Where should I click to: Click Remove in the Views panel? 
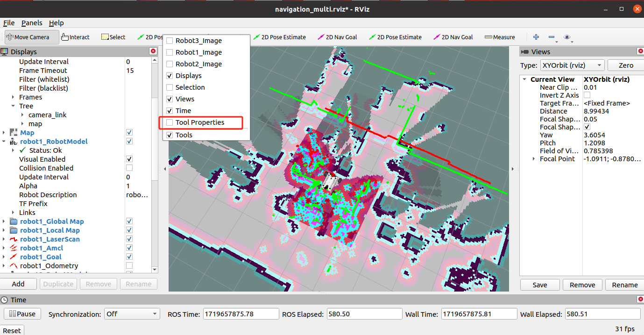click(x=582, y=285)
